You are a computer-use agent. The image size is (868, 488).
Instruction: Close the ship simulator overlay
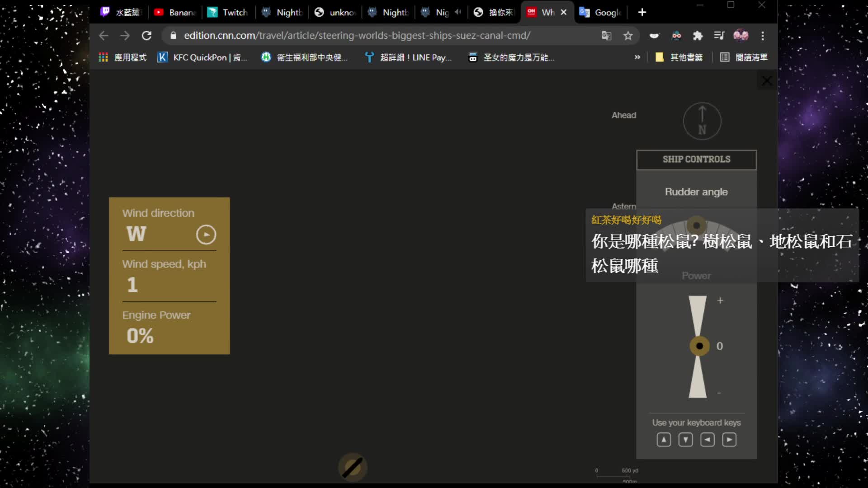pos(767,81)
